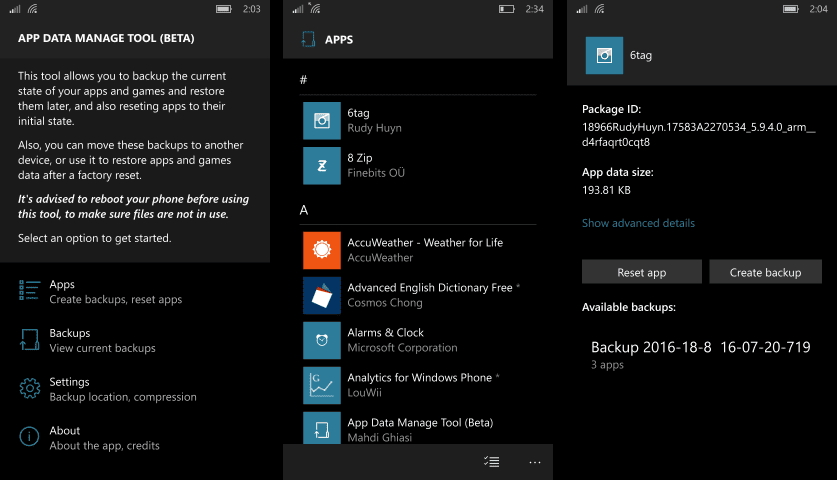Open the Backups icon in main menu
The image size is (837, 480).
[x=29, y=340]
